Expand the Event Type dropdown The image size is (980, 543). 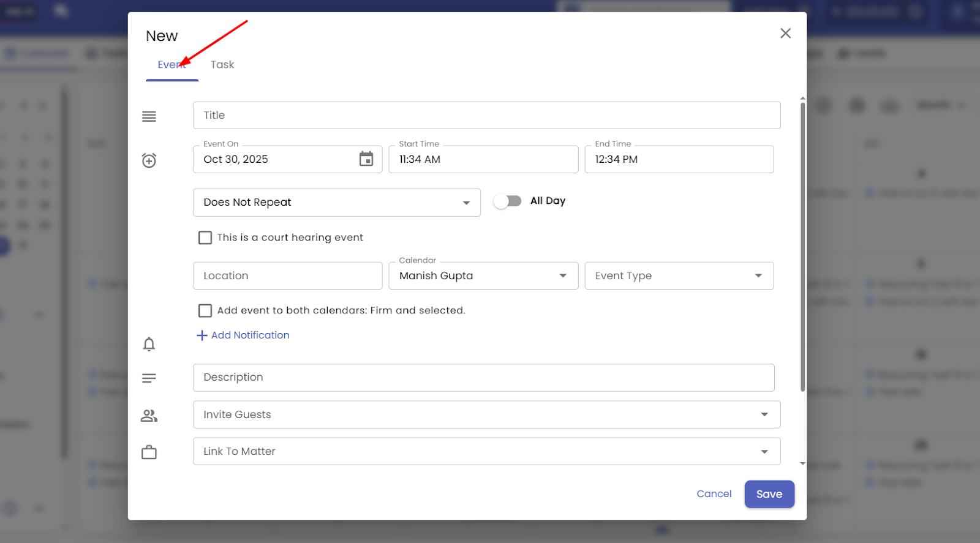[x=679, y=275]
